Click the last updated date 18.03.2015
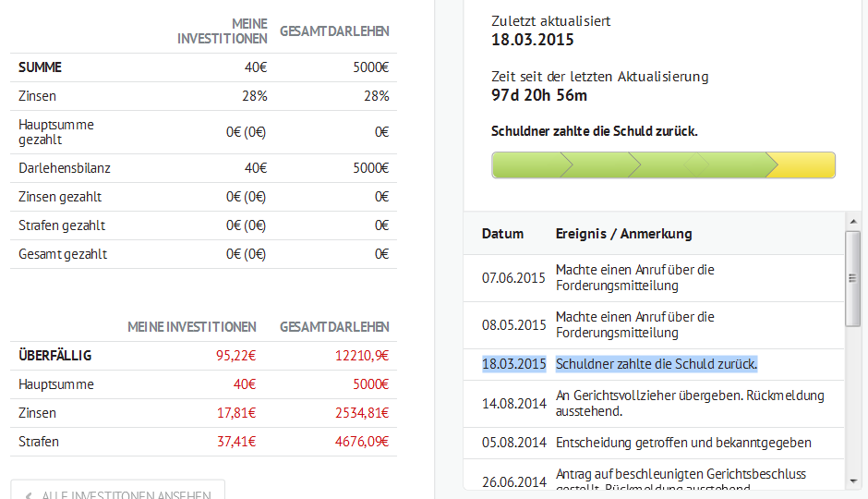The height and width of the screenshot is (499, 868). 533,40
